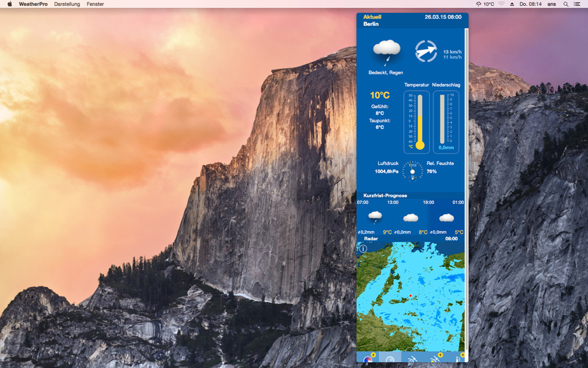Image resolution: width=588 pixels, height=368 pixels.
Task: Open the Notification Center list icon
Action: point(577,4)
